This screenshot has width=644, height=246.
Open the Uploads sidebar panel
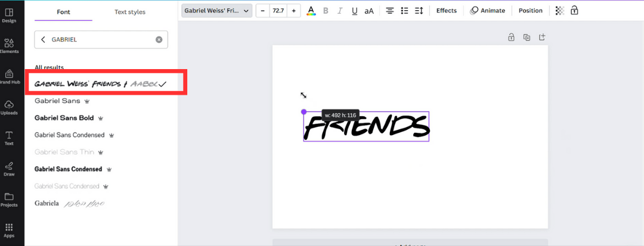click(9, 107)
